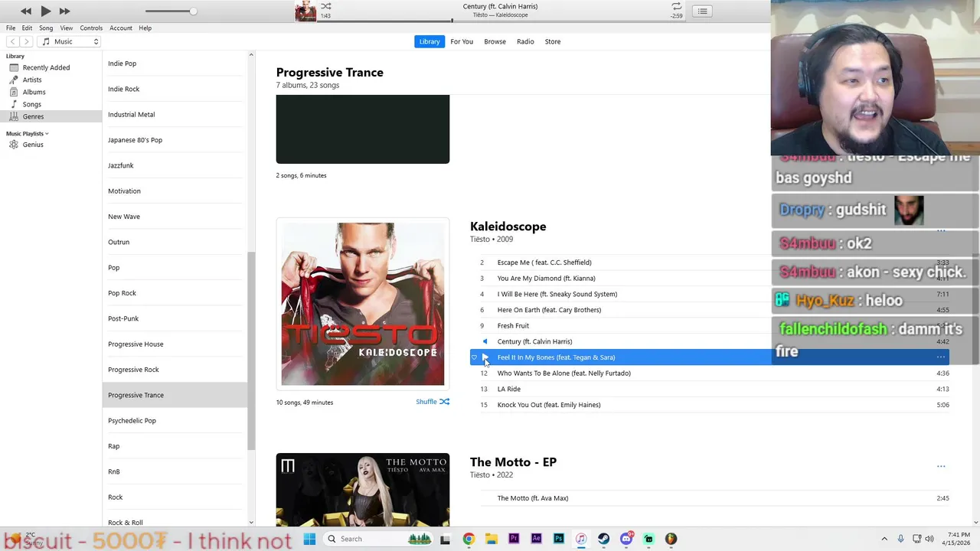Go back with the left navigation arrow
Viewport: 980px width, 551px height.
pos(12,41)
